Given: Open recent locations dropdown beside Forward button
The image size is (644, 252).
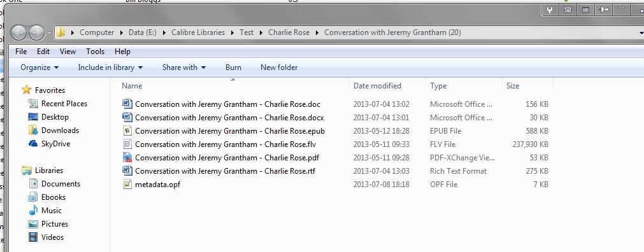Looking at the screenshot, I should point(49,32).
